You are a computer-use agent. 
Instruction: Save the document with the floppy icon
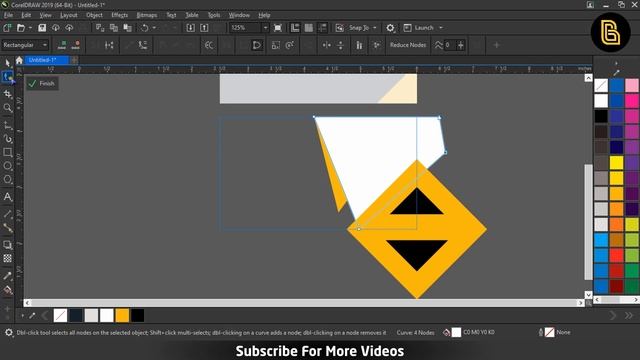(42, 28)
